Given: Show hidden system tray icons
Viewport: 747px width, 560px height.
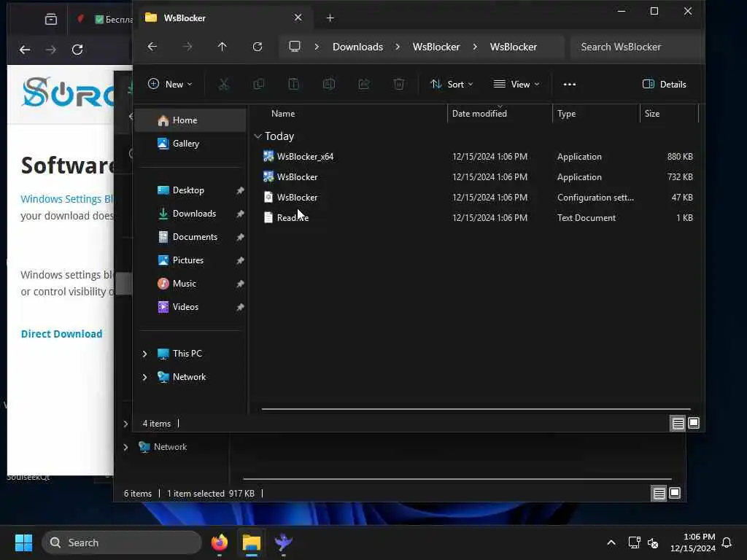Looking at the screenshot, I should (x=611, y=542).
